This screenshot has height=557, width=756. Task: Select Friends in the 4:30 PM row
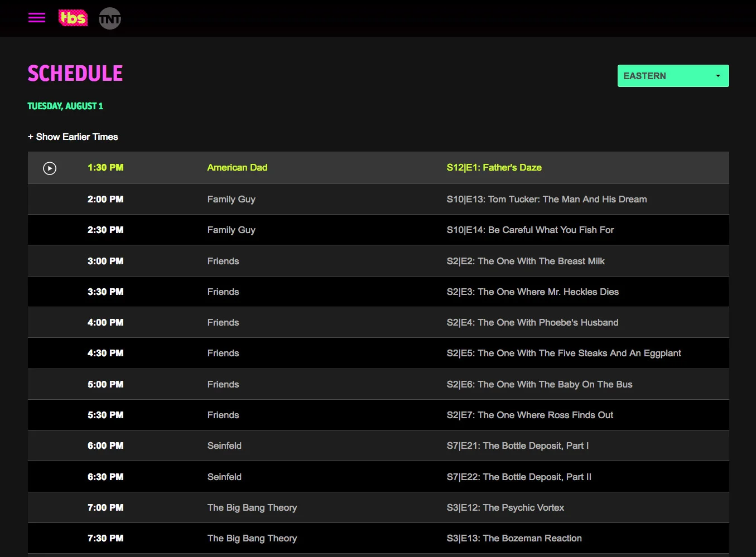(x=223, y=353)
